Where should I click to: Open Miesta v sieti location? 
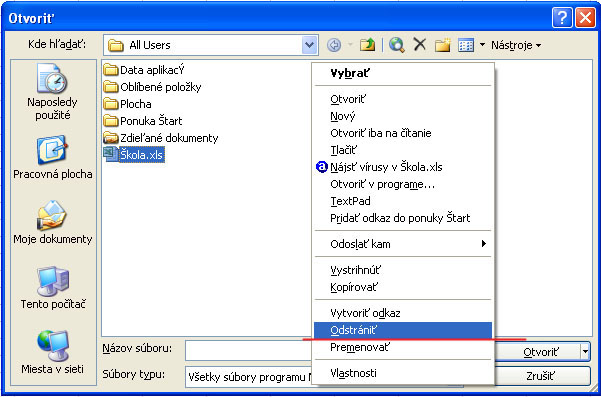point(53,353)
